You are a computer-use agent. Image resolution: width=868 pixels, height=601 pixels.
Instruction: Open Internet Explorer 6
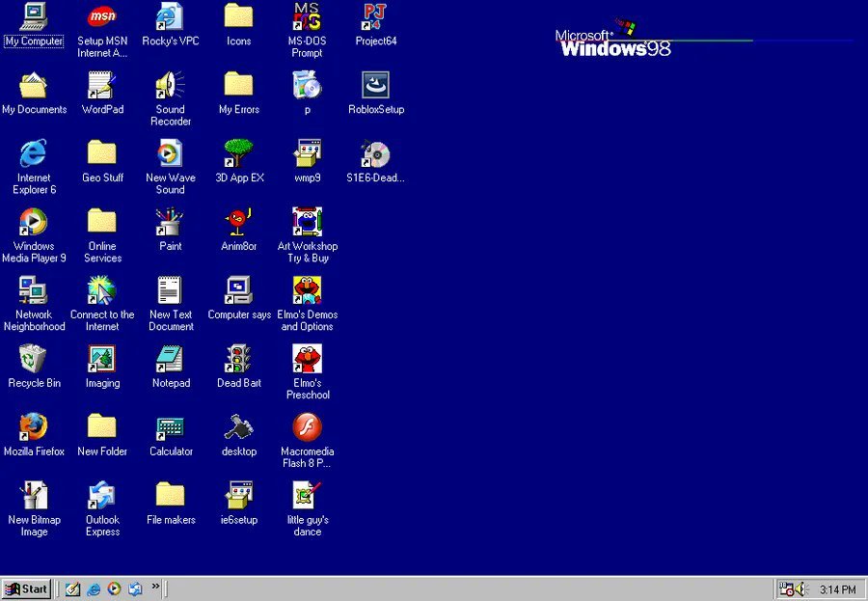[x=34, y=154]
